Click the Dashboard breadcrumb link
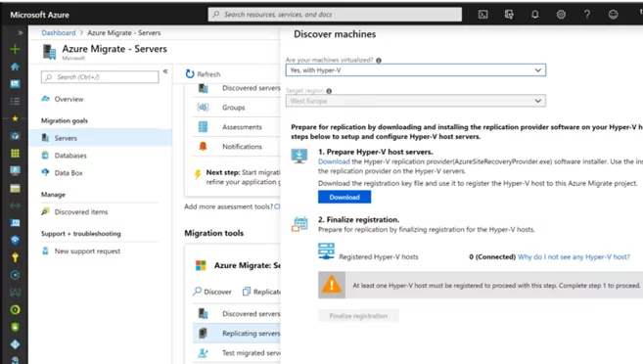The image size is (643, 364). [x=58, y=33]
